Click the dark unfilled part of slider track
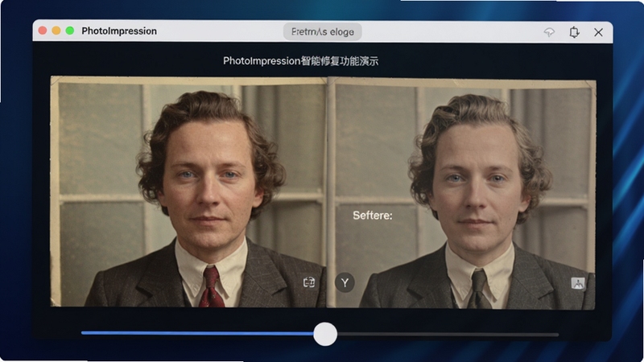This screenshot has width=644, height=362. click(x=448, y=335)
